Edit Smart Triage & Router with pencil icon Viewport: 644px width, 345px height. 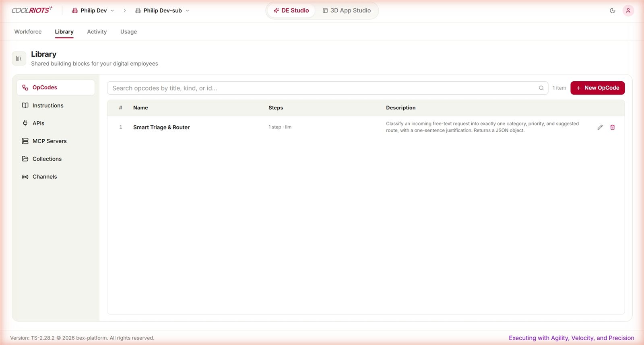600,127
